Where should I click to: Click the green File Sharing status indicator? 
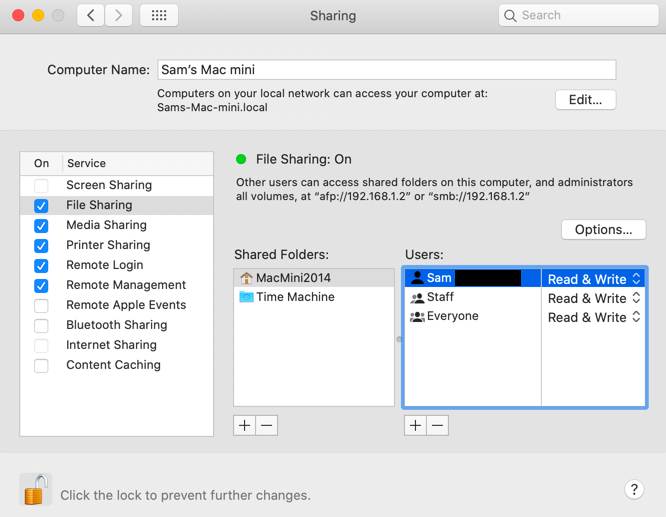click(x=241, y=159)
